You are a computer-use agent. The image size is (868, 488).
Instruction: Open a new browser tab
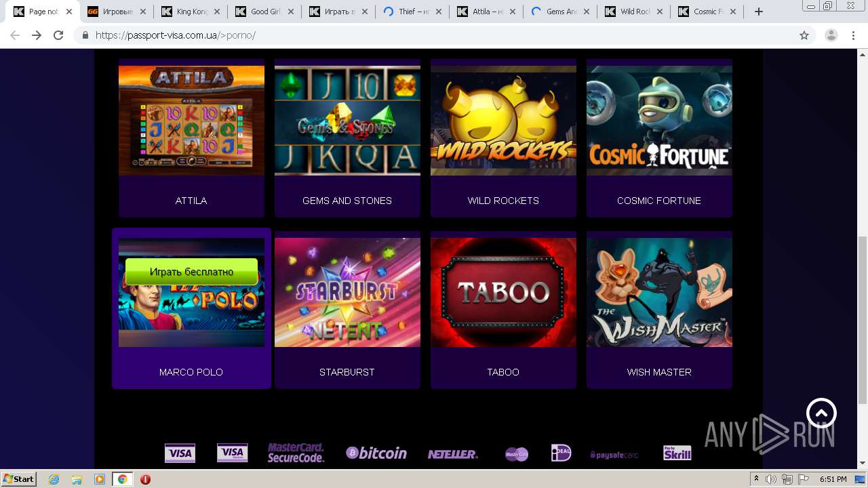pyautogui.click(x=759, y=12)
